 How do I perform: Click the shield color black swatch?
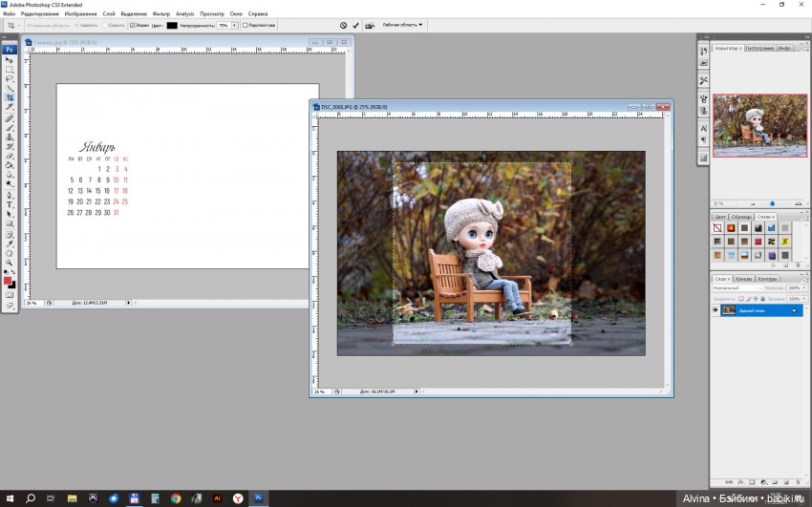click(x=172, y=26)
